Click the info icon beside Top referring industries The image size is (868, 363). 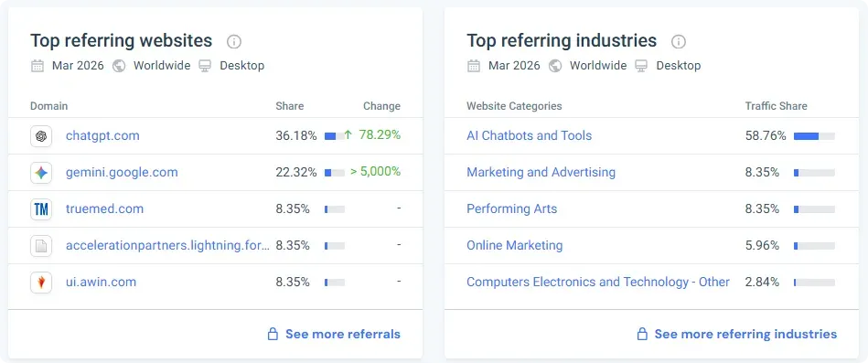point(678,41)
